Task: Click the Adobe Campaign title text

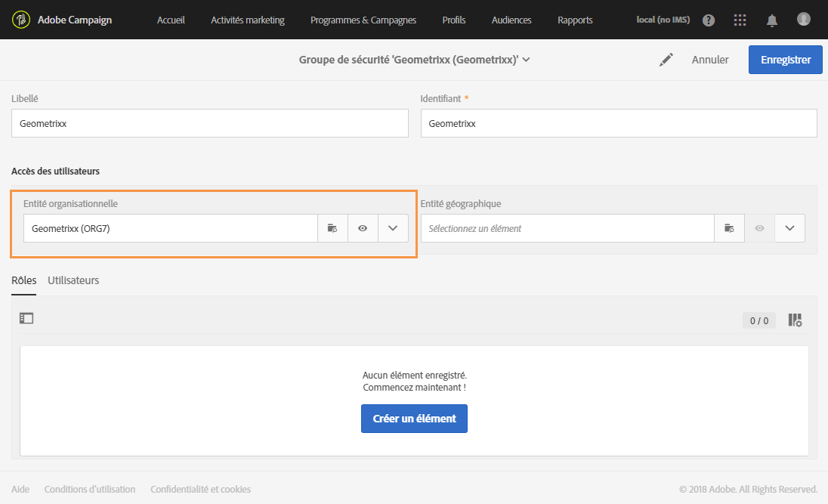Action: click(75, 20)
